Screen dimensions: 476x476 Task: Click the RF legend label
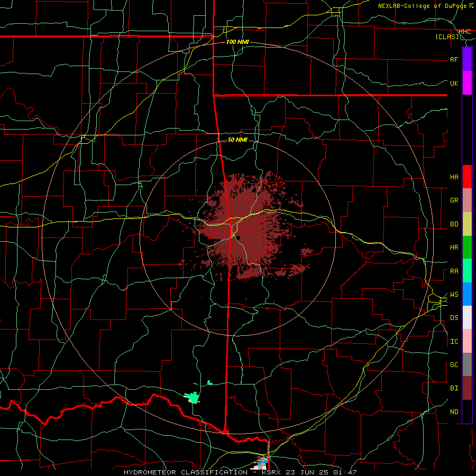[x=454, y=59]
